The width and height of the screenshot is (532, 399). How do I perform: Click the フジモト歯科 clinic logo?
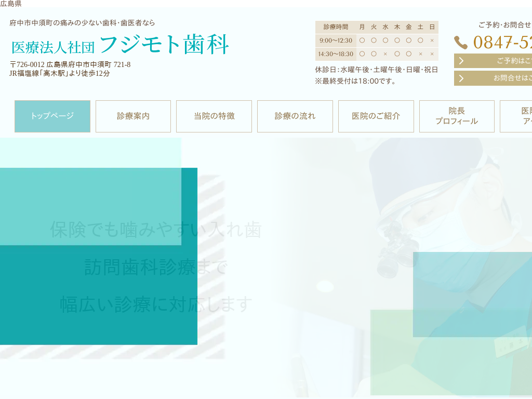[120, 46]
